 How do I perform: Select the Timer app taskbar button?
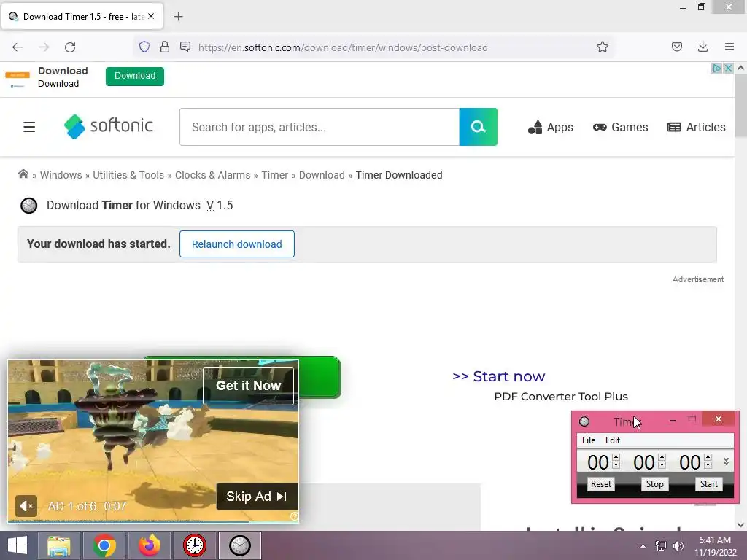[x=239, y=545]
